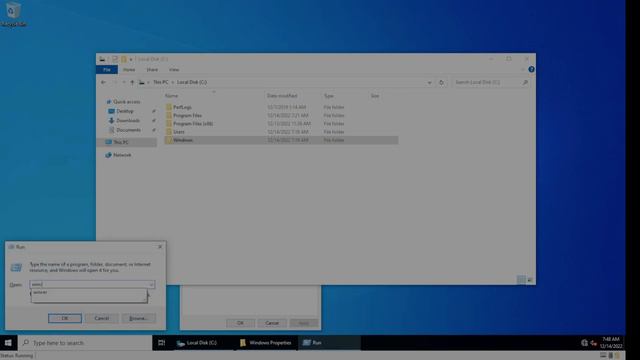This screenshot has height=360, width=640.
Task: Click OK in the Run dialog
Action: click(65, 318)
